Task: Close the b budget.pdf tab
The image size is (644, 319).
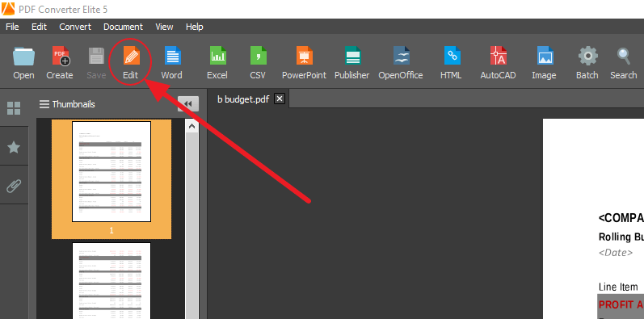Action: (280, 99)
